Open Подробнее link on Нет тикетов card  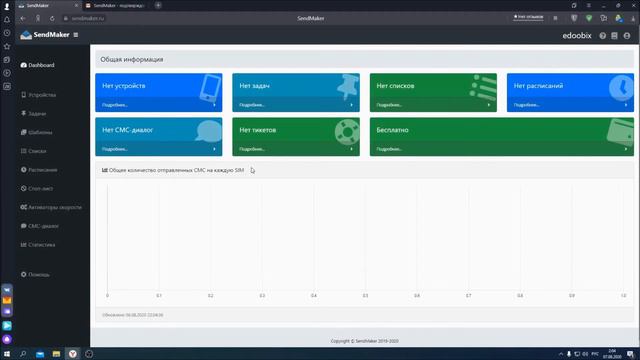252,149
